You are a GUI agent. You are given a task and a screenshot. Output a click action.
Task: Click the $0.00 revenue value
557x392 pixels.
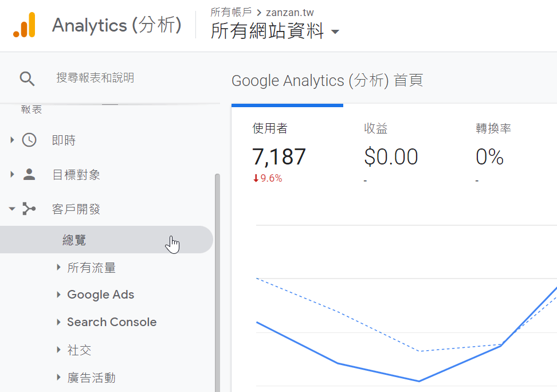(391, 156)
